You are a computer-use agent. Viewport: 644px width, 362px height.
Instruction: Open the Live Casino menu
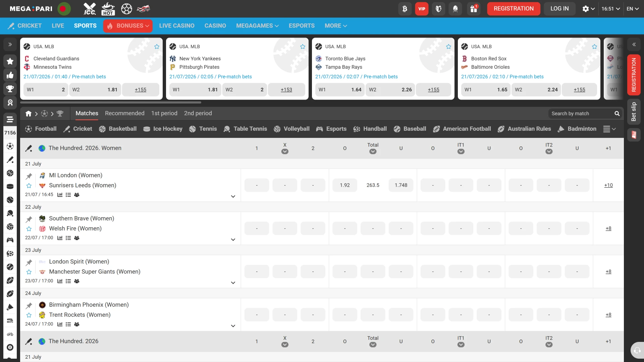pos(177,26)
